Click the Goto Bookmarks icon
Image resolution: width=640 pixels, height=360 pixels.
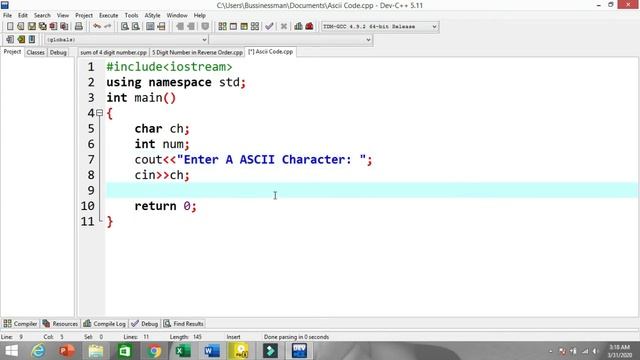coord(32,40)
